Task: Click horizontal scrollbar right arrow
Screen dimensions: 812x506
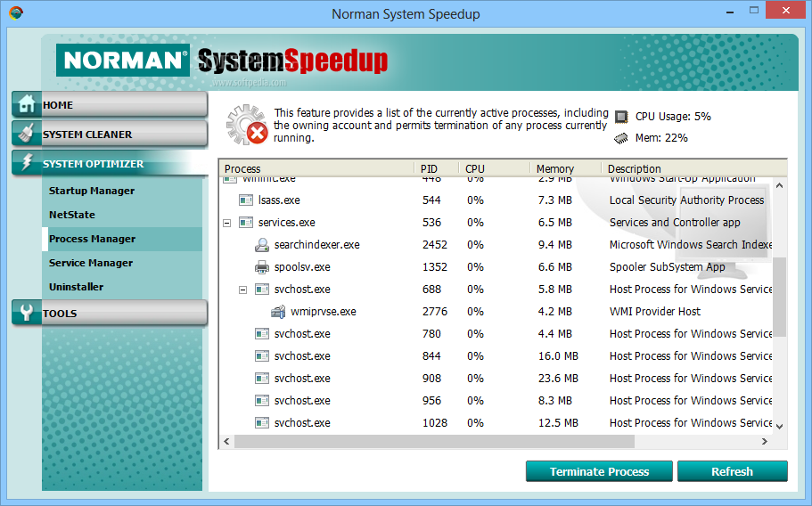Action: (x=765, y=441)
